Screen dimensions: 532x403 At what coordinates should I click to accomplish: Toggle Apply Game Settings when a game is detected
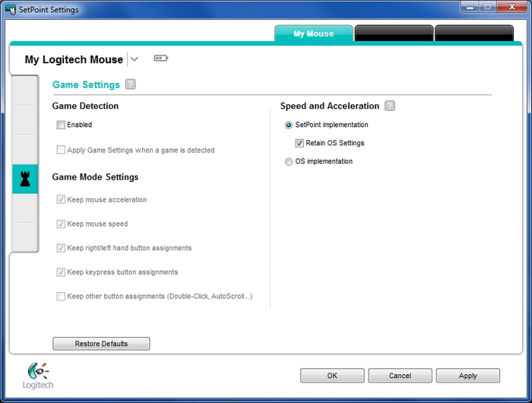[x=61, y=150]
